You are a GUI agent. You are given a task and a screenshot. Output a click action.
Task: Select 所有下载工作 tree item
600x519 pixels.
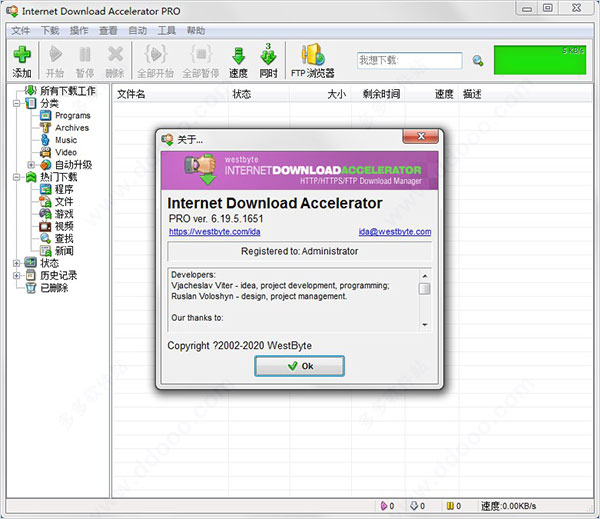point(68,91)
